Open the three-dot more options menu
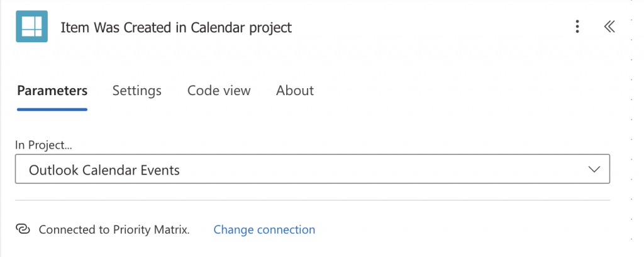The image size is (644, 257). coord(577,26)
